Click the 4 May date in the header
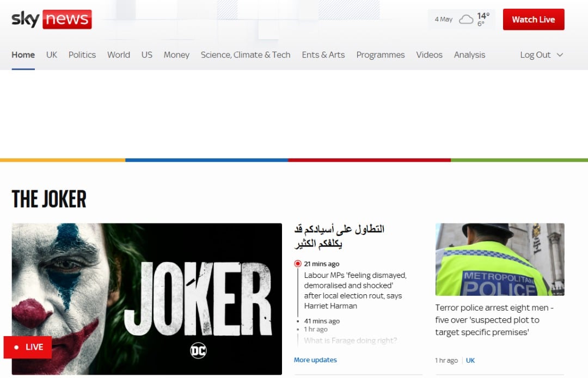The height and width of the screenshot is (378, 588). (x=444, y=19)
